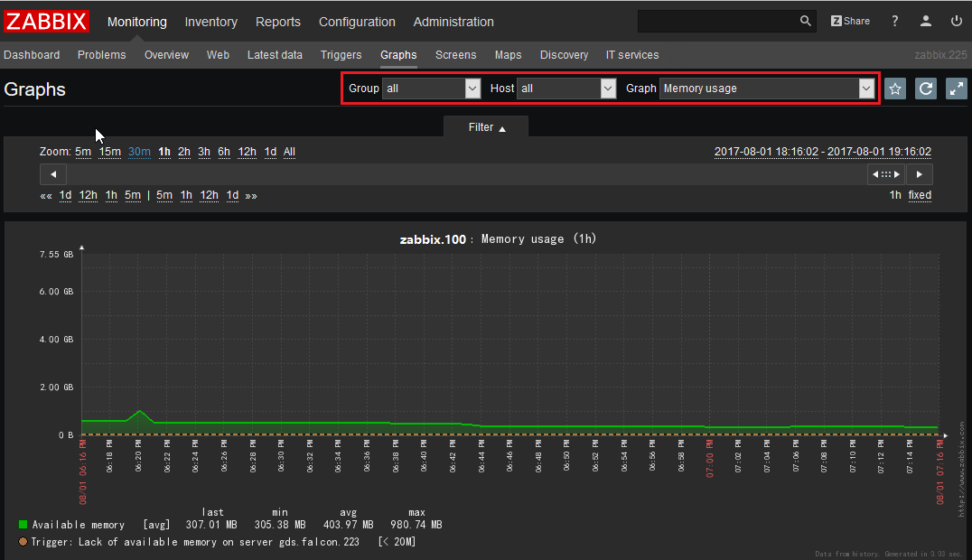Select the All zoom range link
The width and height of the screenshot is (972, 560).
coord(289,152)
